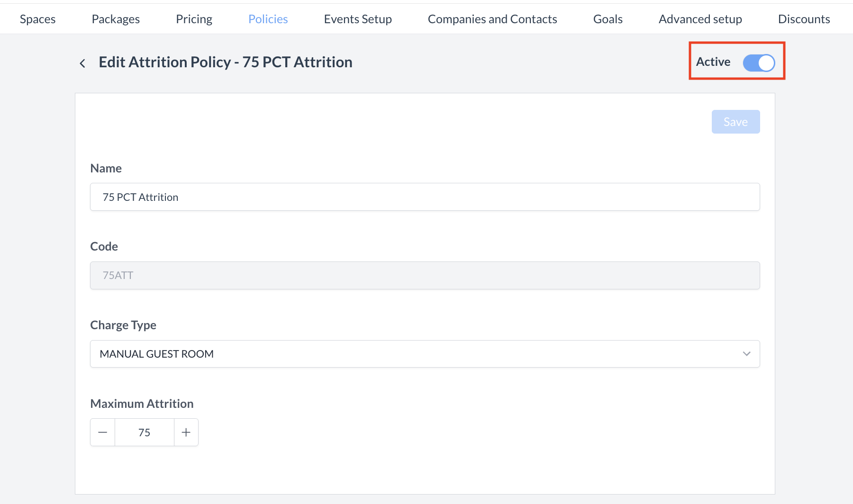Open the Packages section

(115, 19)
